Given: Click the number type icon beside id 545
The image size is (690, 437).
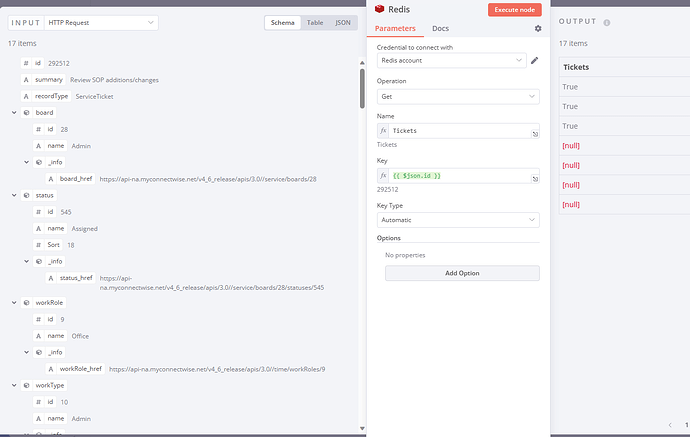Looking at the screenshot, I should tap(39, 212).
